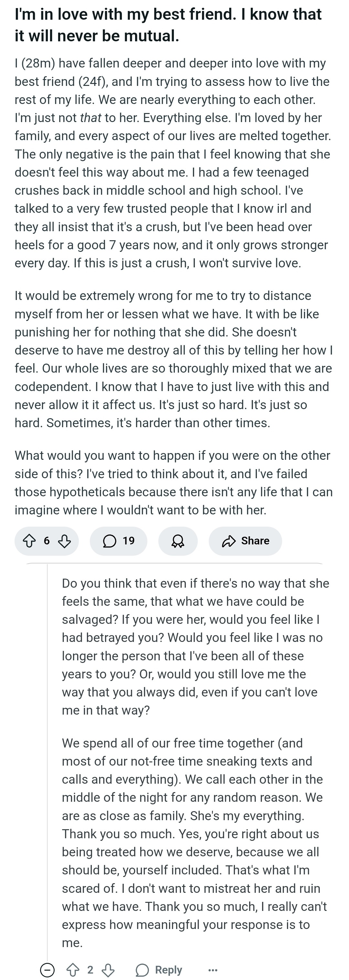
Task: Give an award using the ribbon icon
Action: coord(178,541)
